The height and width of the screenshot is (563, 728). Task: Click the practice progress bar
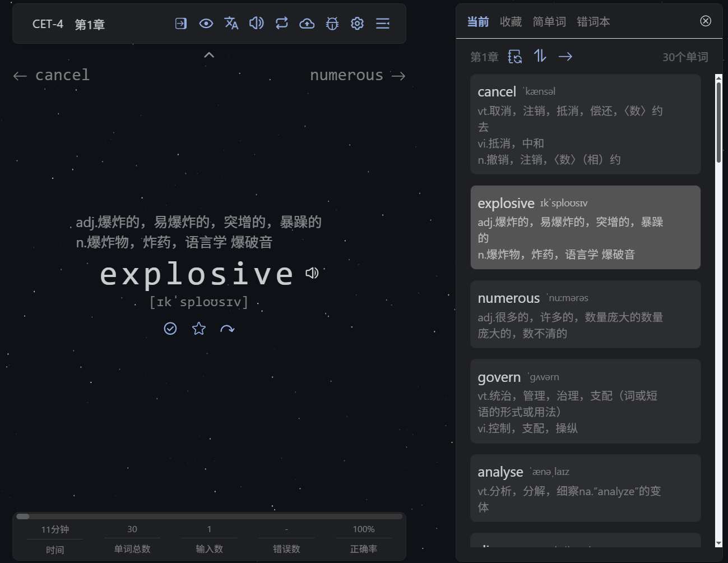pos(209,516)
